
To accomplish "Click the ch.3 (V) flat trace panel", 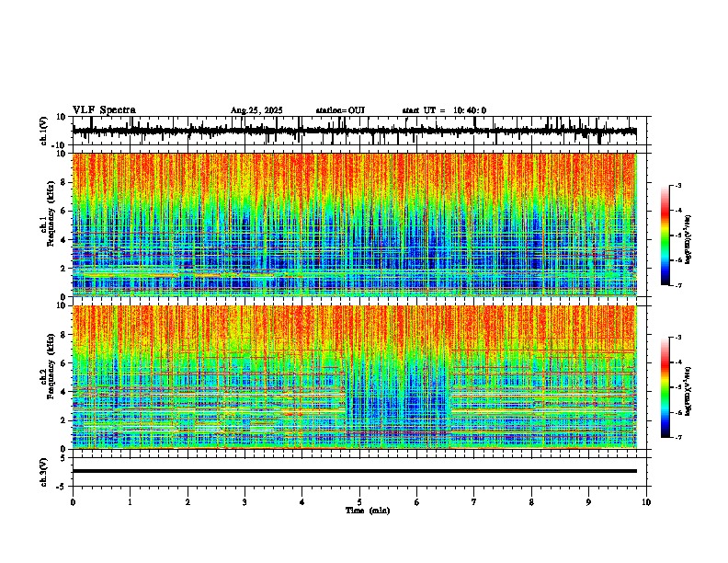I will click(x=359, y=472).
